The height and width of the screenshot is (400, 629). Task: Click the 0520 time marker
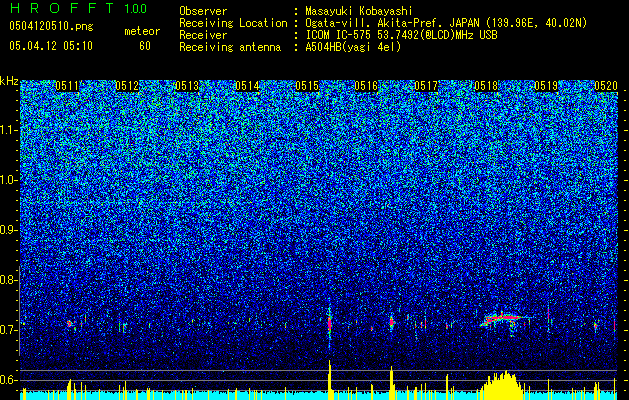click(x=606, y=86)
